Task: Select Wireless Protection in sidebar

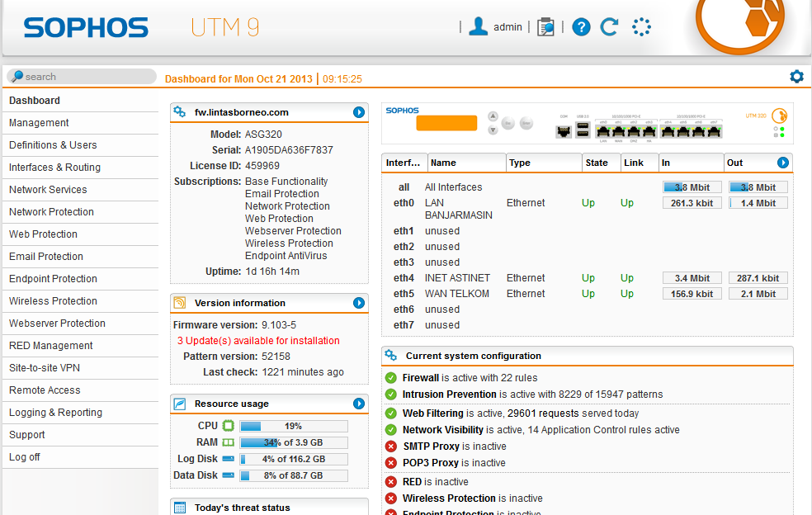Action: (x=80, y=301)
